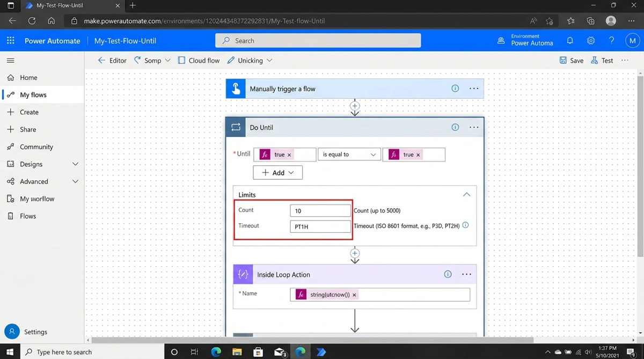Open Community in the sidebar
Image resolution: width=644 pixels, height=359 pixels.
click(36, 147)
